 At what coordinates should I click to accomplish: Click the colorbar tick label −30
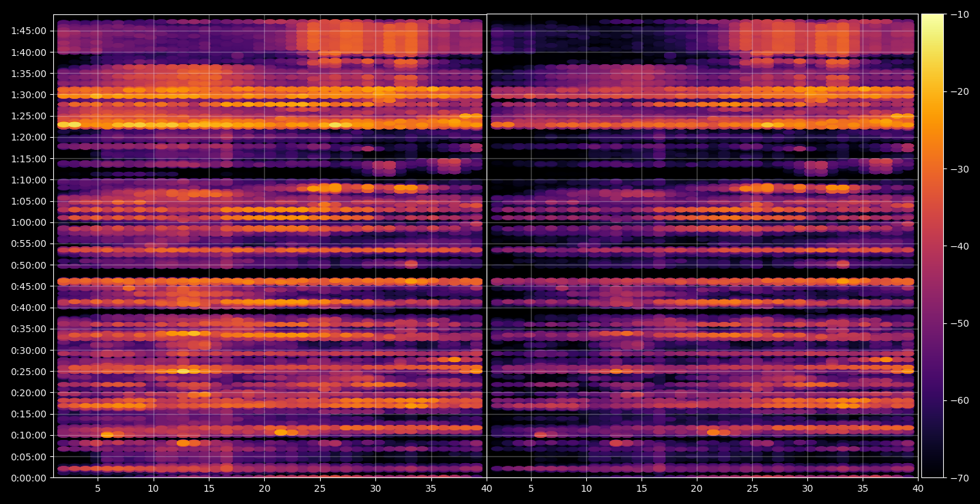(960, 169)
